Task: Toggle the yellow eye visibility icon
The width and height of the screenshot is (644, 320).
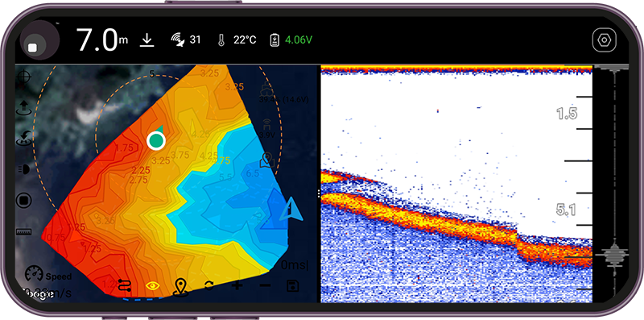Action: click(x=153, y=285)
